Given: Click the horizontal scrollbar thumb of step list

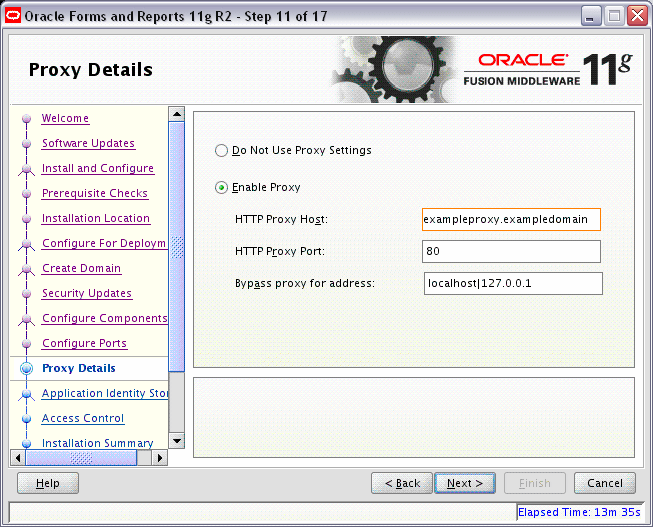Looking at the screenshot, I should click(81, 458).
